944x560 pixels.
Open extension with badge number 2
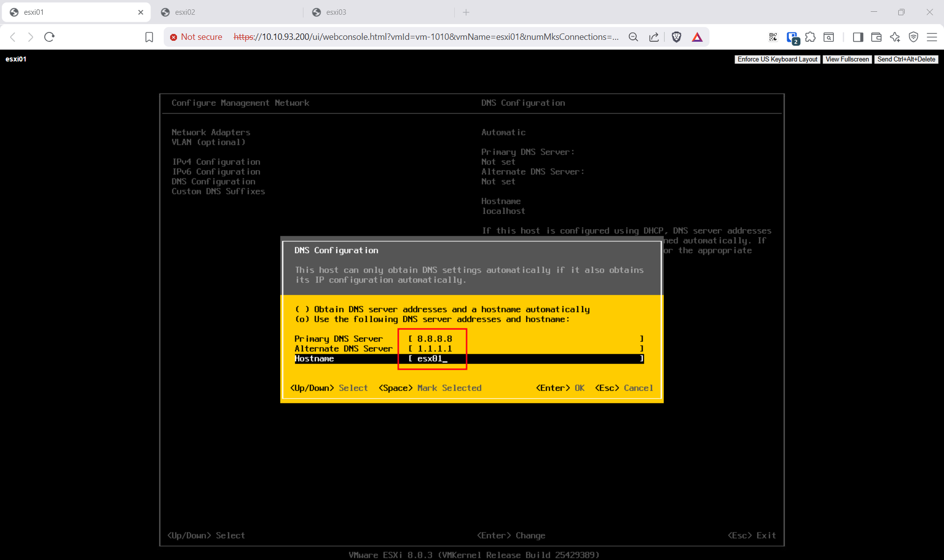(x=792, y=37)
